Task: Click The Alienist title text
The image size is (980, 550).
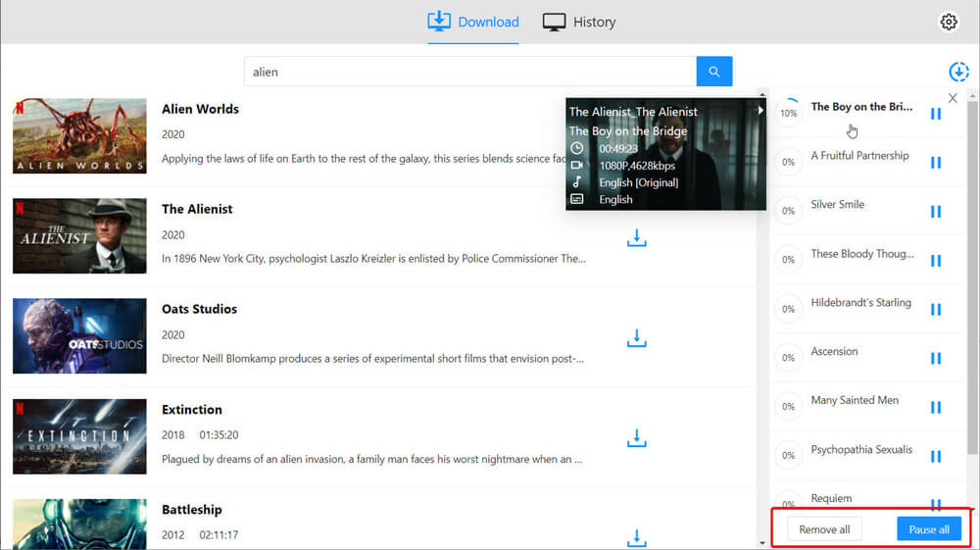Action: (x=197, y=209)
